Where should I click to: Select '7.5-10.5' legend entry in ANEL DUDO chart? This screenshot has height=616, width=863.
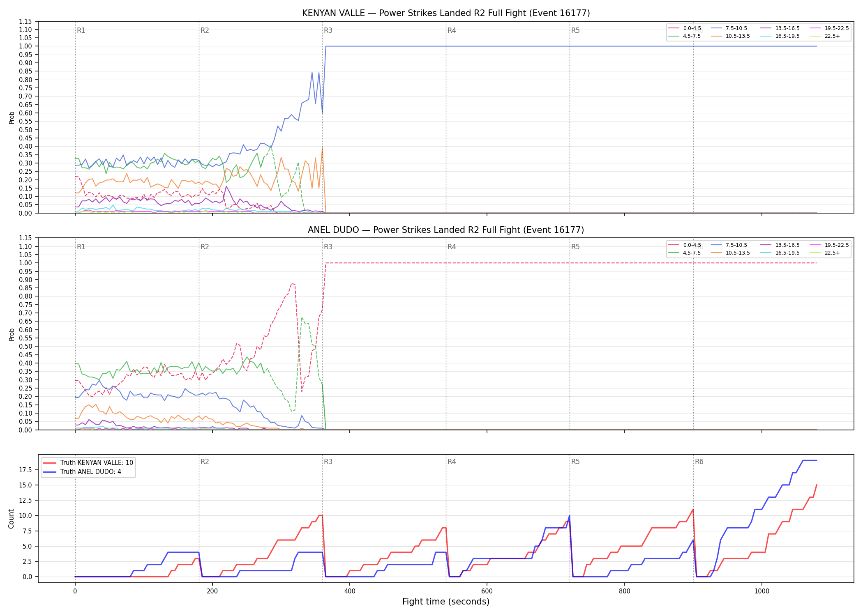[729, 245]
